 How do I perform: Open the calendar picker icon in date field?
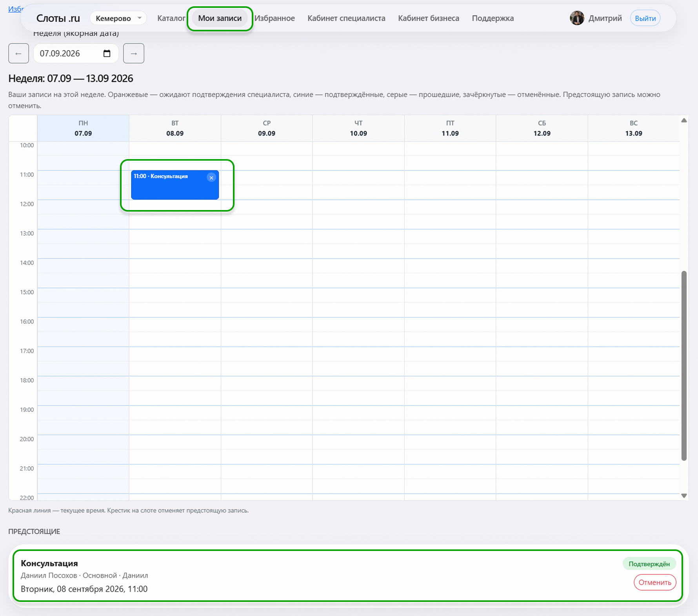coord(107,53)
